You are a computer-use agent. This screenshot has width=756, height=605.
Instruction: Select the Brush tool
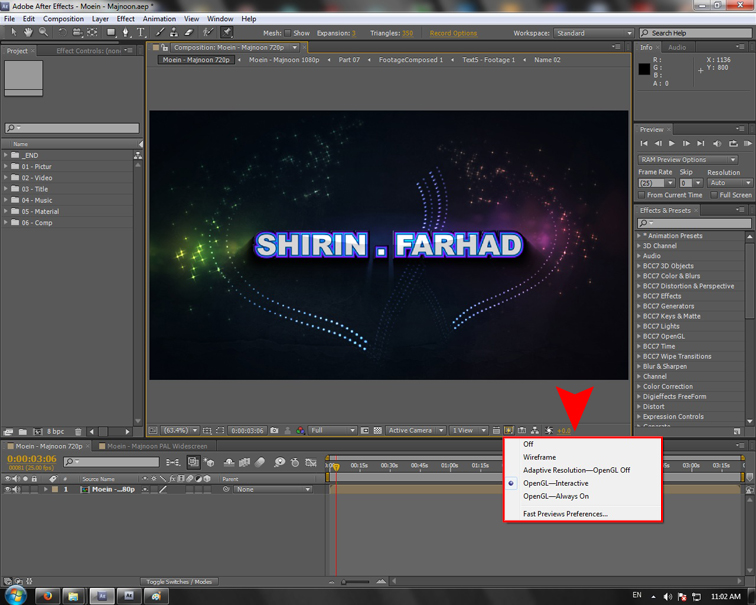[x=160, y=32]
